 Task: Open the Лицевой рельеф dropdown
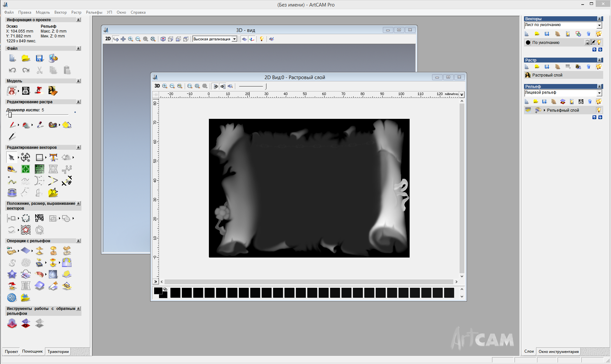pos(599,93)
